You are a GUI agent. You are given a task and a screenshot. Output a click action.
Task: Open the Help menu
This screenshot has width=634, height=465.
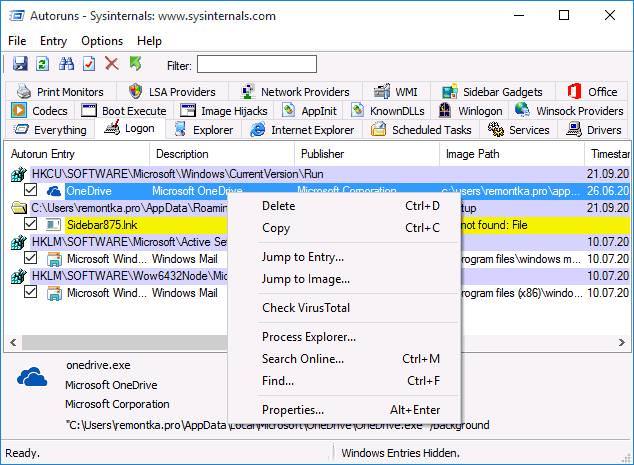click(149, 41)
